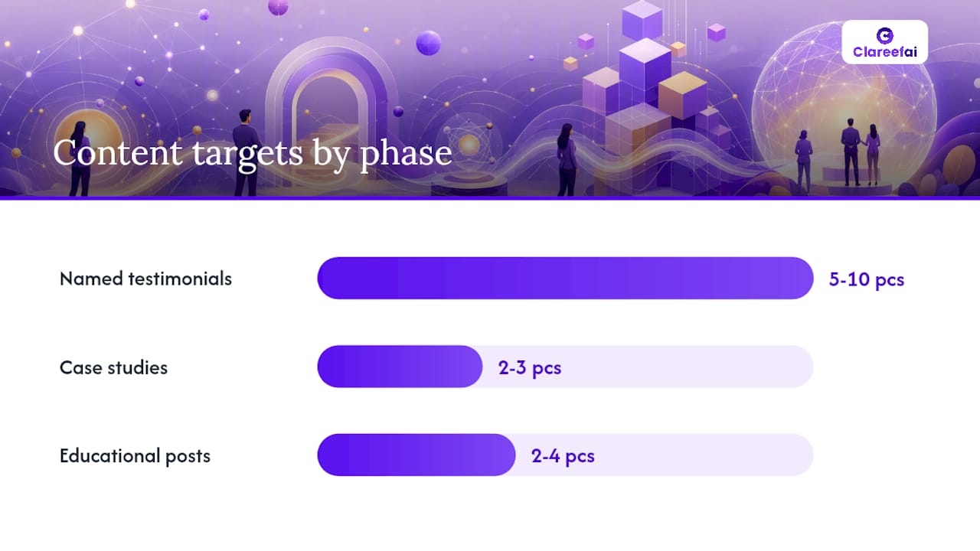This screenshot has width=980, height=551.
Task: Click the 2-3 pcs value label
Action: (x=530, y=368)
